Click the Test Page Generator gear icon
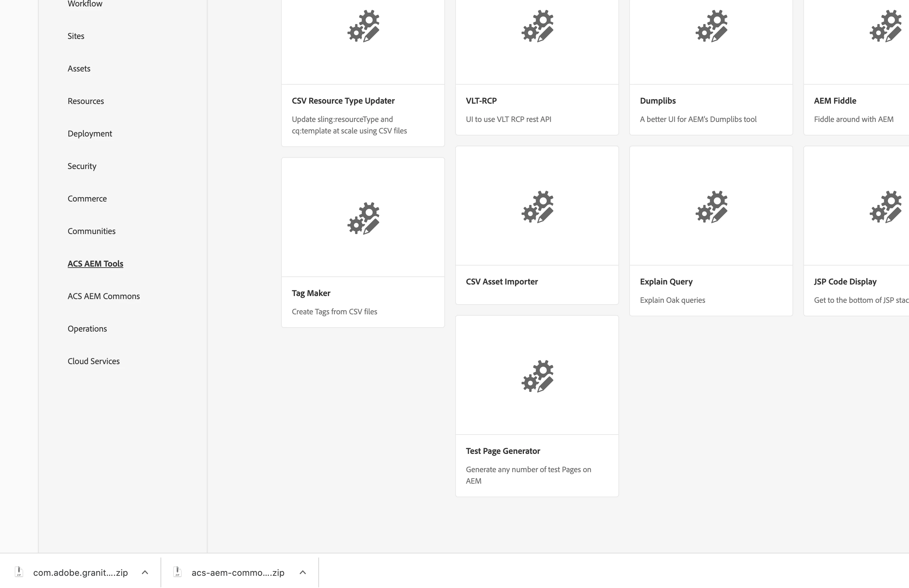The image size is (909, 588). (x=537, y=376)
